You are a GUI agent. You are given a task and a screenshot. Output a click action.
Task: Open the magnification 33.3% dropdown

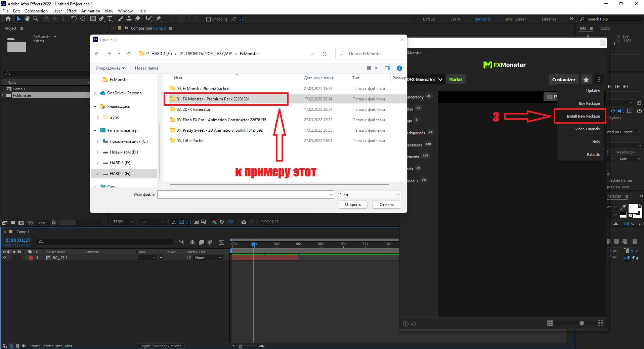click(x=123, y=222)
